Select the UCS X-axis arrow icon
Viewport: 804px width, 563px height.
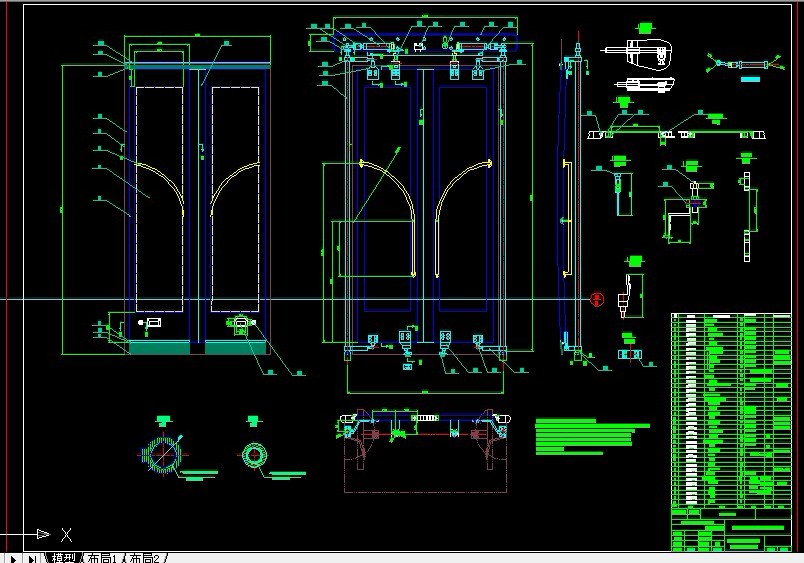tap(44, 534)
